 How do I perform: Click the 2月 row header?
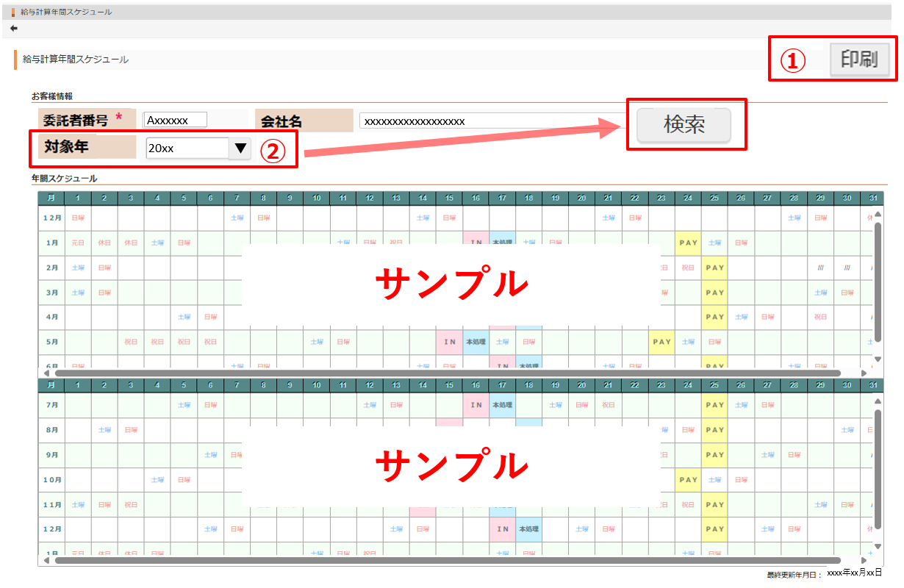coord(51,268)
